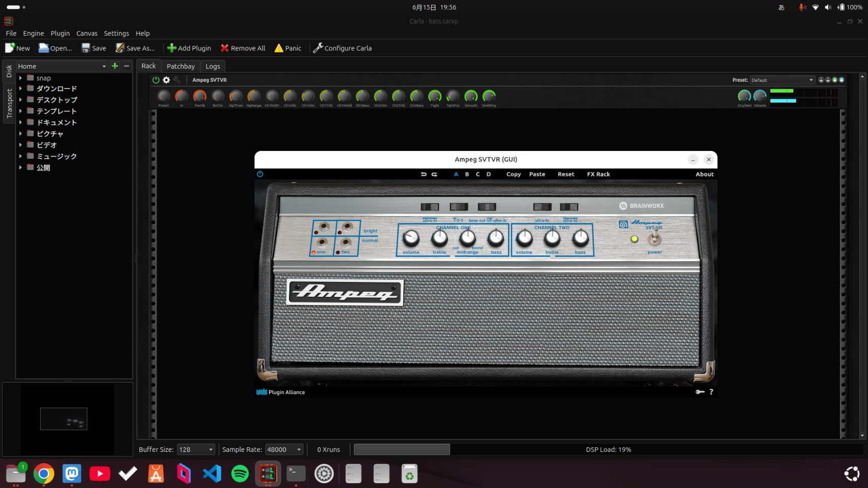The image size is (868, 488).
Task: Open Configure Carla settings
Action: 342,48
